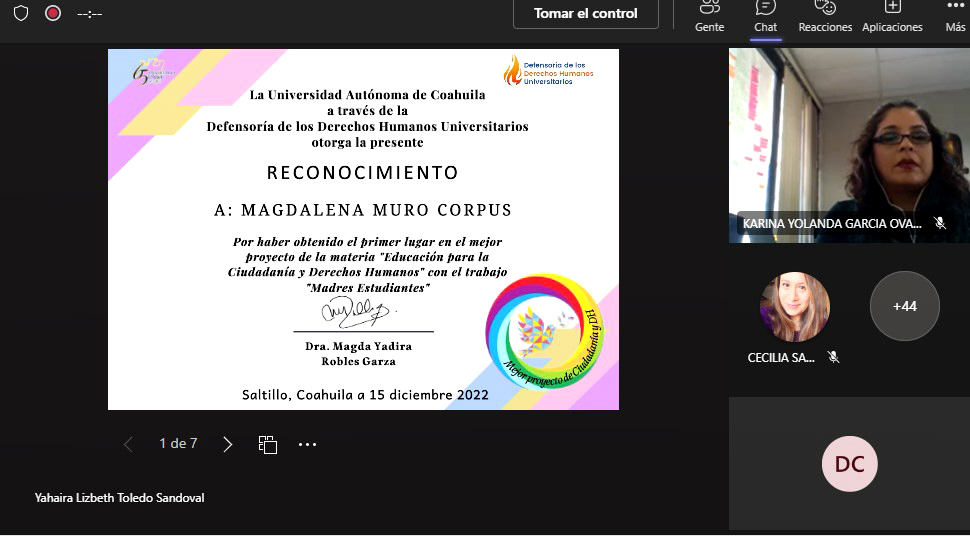Open the Chat panel

pyautogui.click(x=765, y=16)
